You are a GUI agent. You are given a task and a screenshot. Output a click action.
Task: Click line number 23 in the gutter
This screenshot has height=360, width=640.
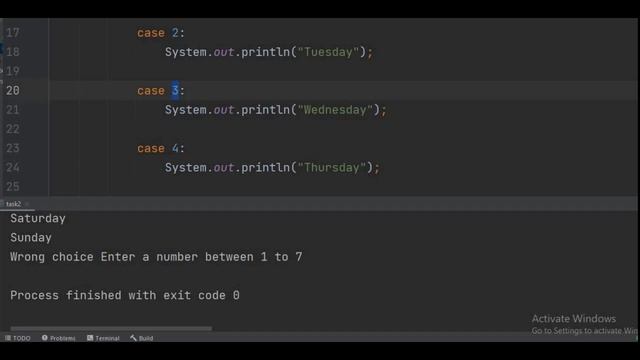click(13, 148)
